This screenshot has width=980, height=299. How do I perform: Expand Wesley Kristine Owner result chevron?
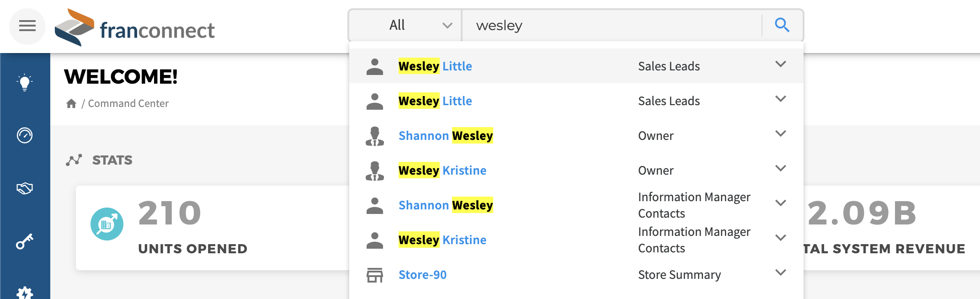781,168
